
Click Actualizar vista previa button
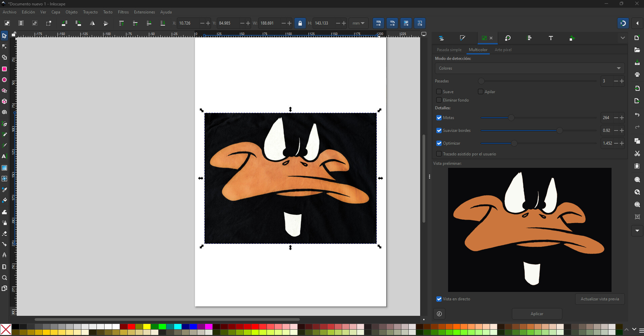[600, 299]
